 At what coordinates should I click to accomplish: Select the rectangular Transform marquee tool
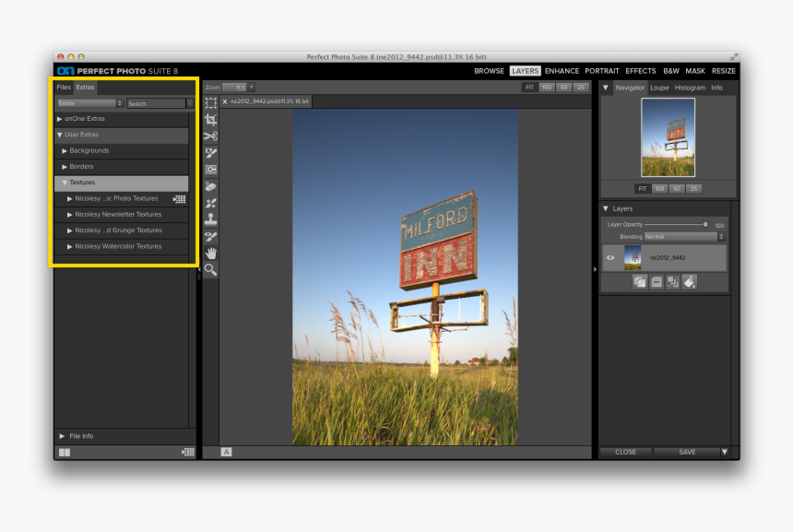(x=210, y=103)
